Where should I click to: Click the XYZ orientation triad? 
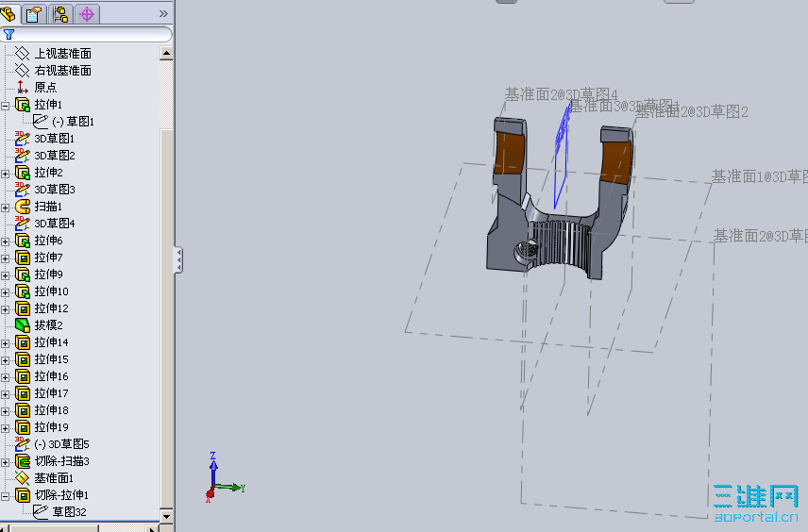coord(224,477)
